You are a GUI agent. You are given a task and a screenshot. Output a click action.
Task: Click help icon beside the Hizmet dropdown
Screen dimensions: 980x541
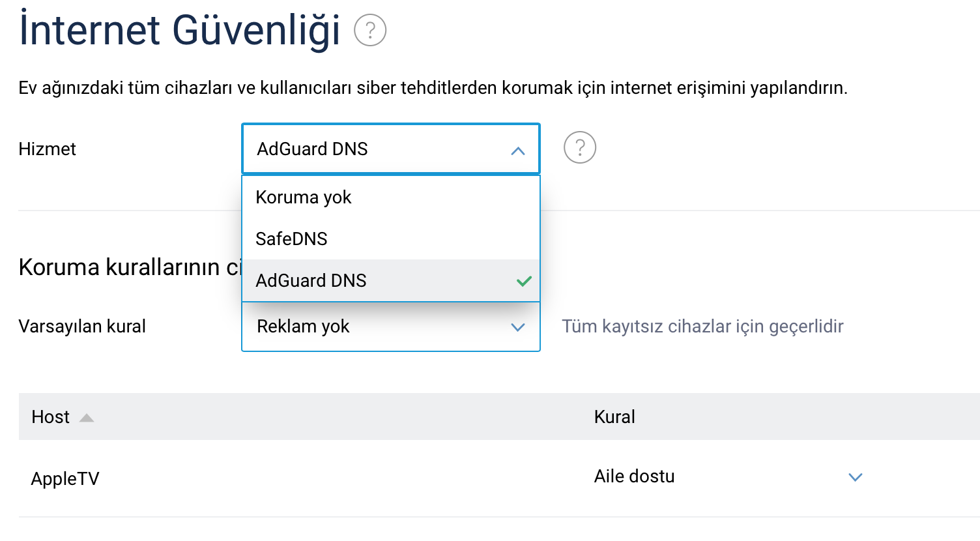[x=580, y=147]
